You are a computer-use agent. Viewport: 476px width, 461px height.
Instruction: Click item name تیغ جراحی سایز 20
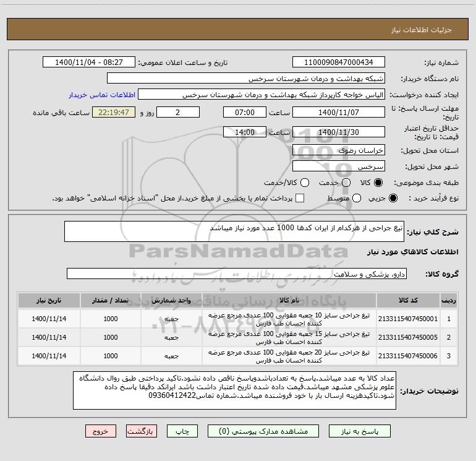[x=289, y=356]
